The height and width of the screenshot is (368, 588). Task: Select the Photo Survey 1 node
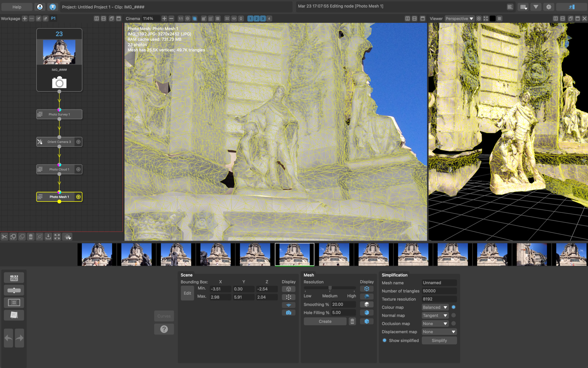click(59, 114)
